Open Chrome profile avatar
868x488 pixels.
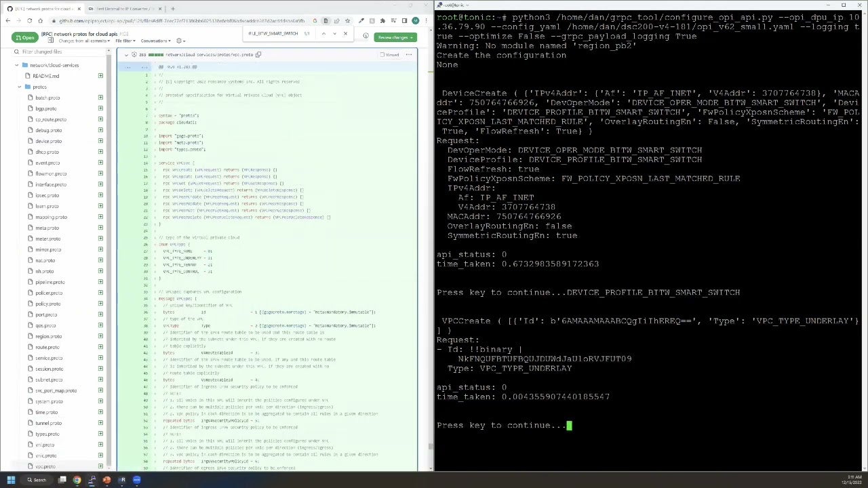click(415, 21)
